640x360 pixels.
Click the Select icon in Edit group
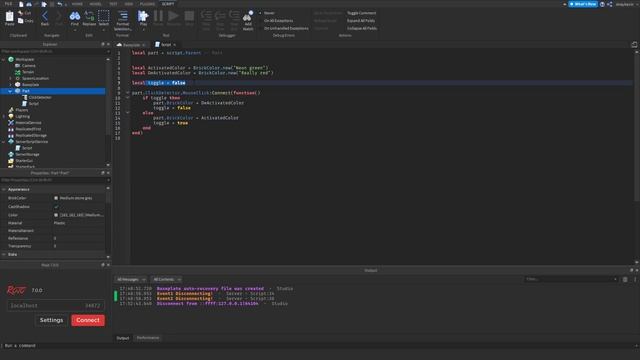click(x=104, y=16)
